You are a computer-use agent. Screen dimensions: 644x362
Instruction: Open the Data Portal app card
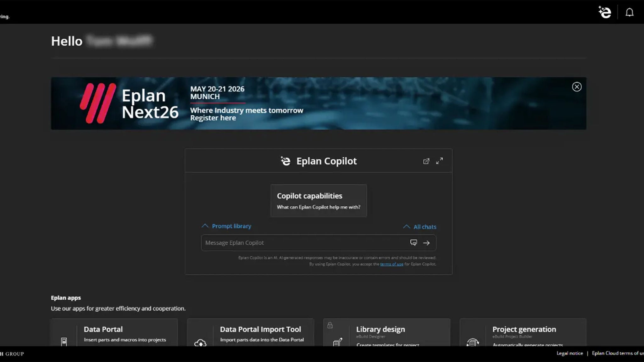pyautogui.click(x=114, y=333)
